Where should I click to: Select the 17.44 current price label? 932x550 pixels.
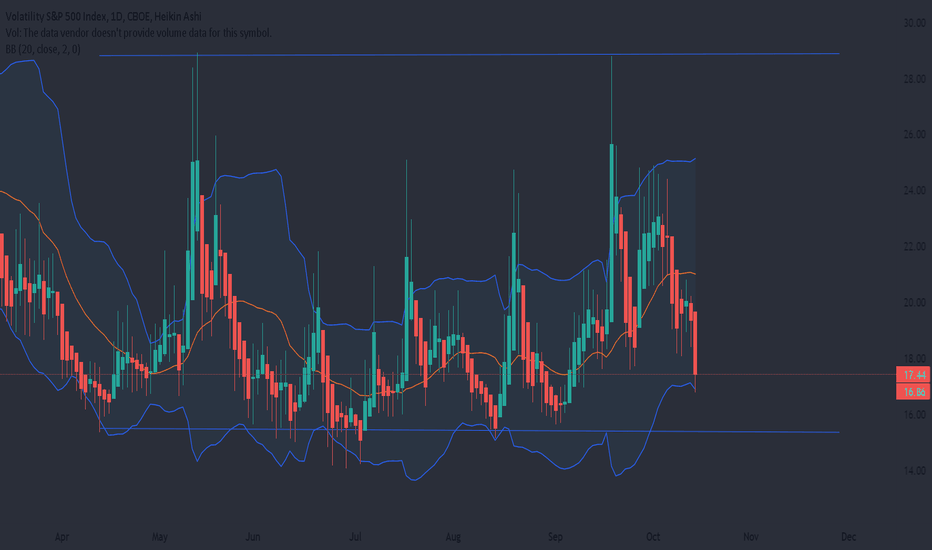(x=913, y=375)
